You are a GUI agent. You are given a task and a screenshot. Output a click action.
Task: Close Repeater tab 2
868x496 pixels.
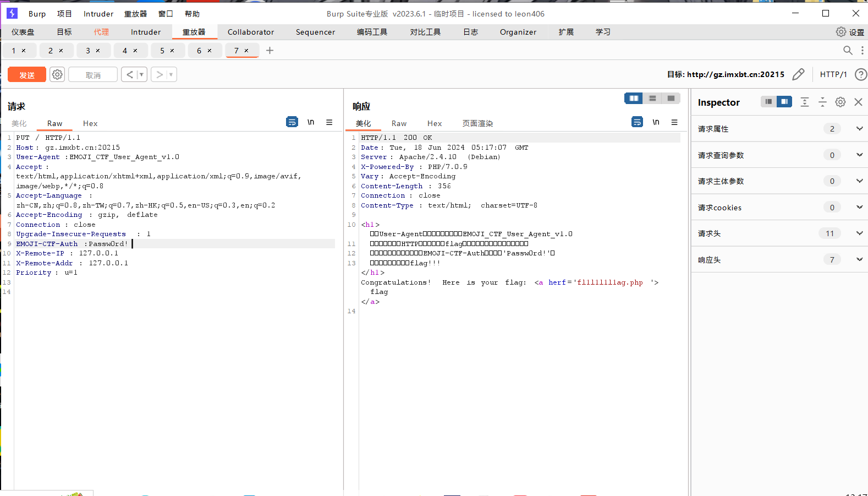pyautogui.click(x=61, y=51)
